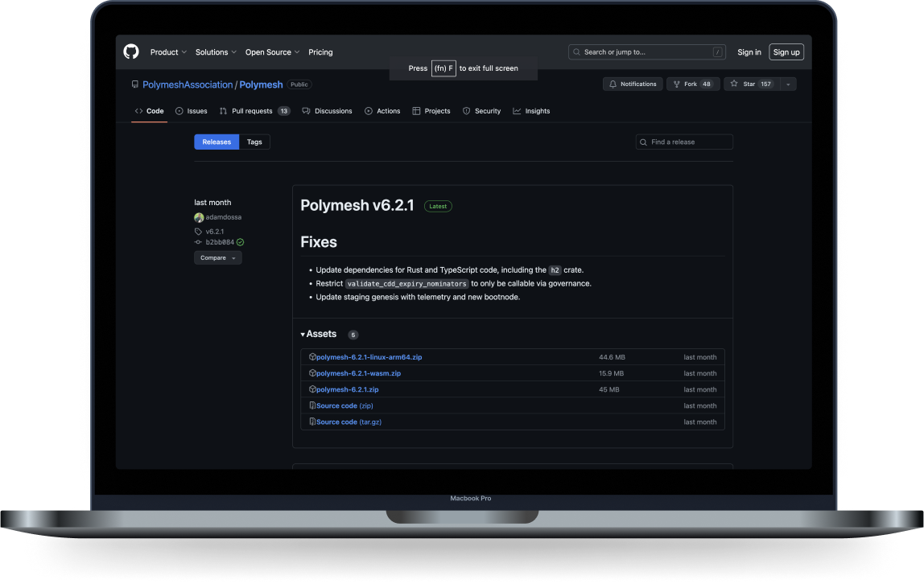Switch to the Code tab
Image resolution: width=924 pixels, height=584 pixels.
pos(149,111)
